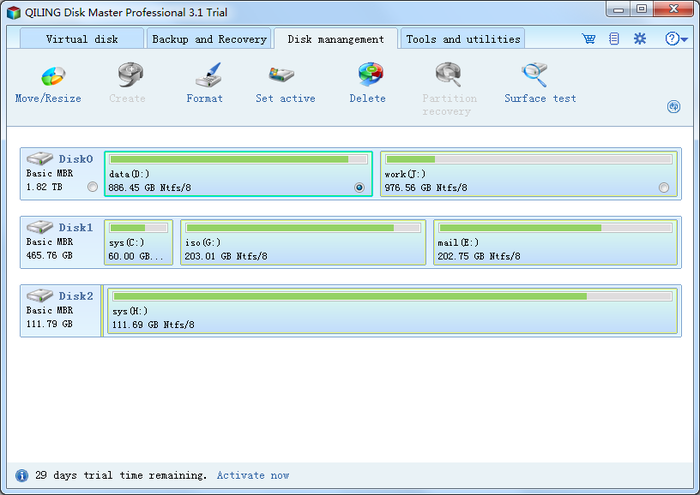Click '29 days trial time remaining' text

[121, 475]
